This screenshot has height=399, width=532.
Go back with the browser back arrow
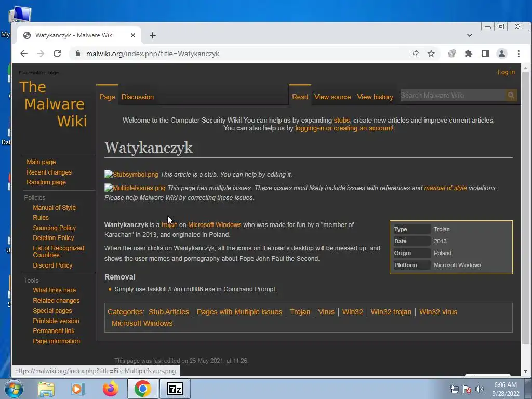(x=24, y=54)
